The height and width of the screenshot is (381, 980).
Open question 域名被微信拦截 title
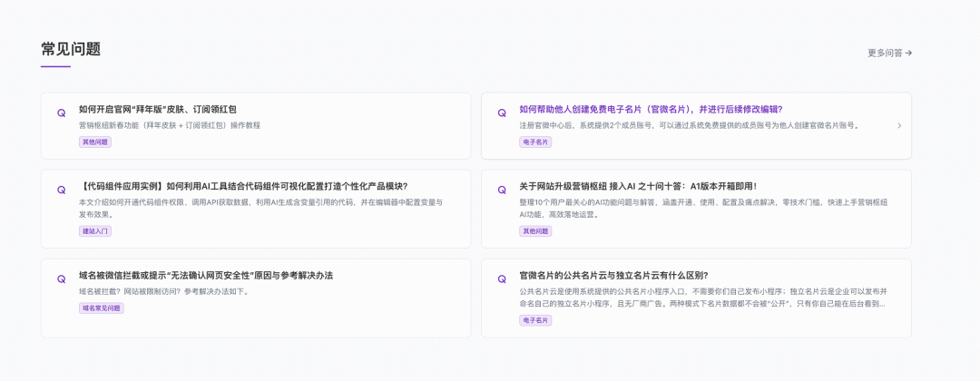click(x=205, y=275)
